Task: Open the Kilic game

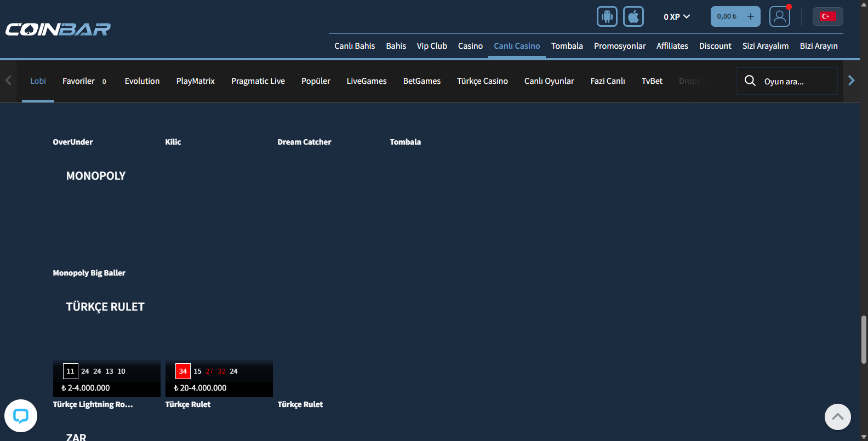Action: (x=173, y=142)
